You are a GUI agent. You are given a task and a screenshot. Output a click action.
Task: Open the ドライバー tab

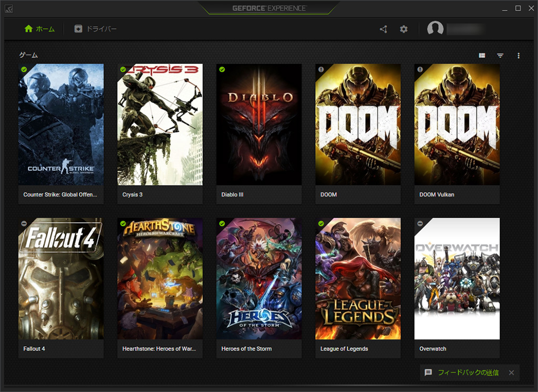pyautogui.click(x=96, y=29)
